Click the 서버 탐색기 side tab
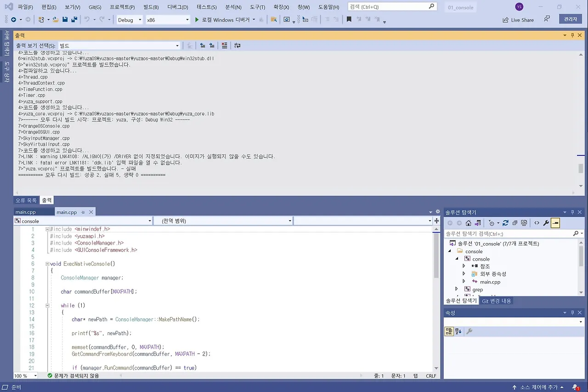The width and height of the screenshot is (588, 392). tap(6, 44)
